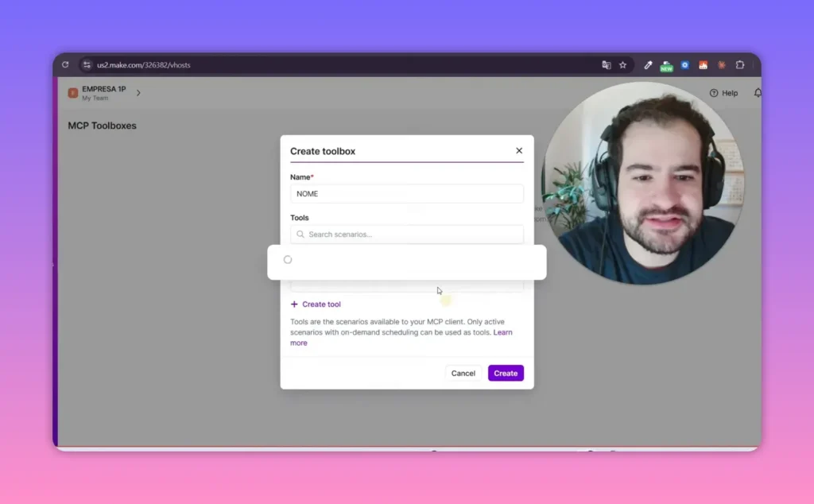Click the Search scenarios field
This screenshot has height=504, width=814.
click(406, 234)
